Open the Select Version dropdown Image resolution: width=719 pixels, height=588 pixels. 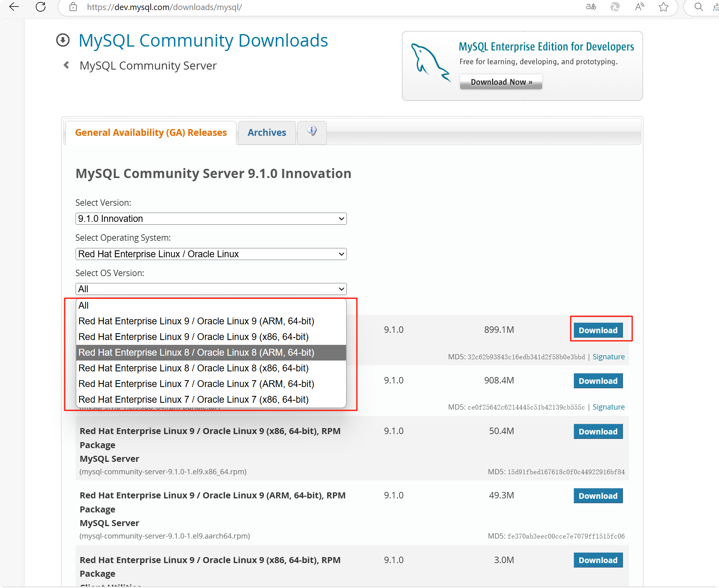pyautogui.click(x=211, y=218)
